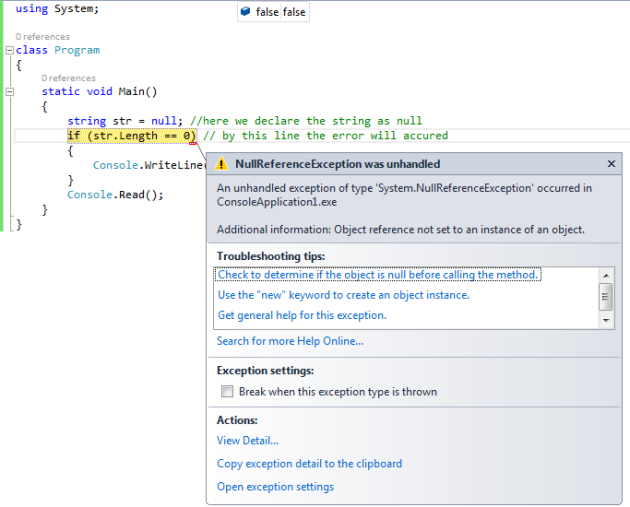630x507 pixels.
Task: Open exception settings link
Action: point(275,487)
